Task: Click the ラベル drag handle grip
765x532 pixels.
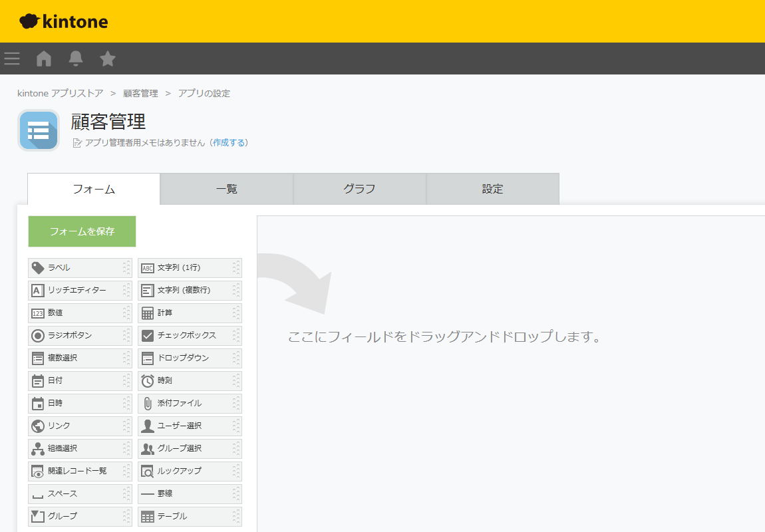Action: [x=126, y=268]
